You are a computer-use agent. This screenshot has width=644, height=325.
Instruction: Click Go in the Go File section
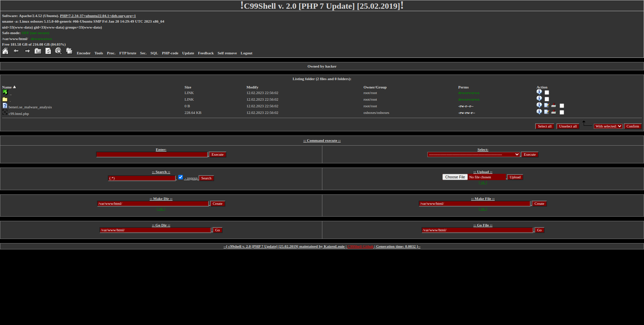click(x=539, y=230)
